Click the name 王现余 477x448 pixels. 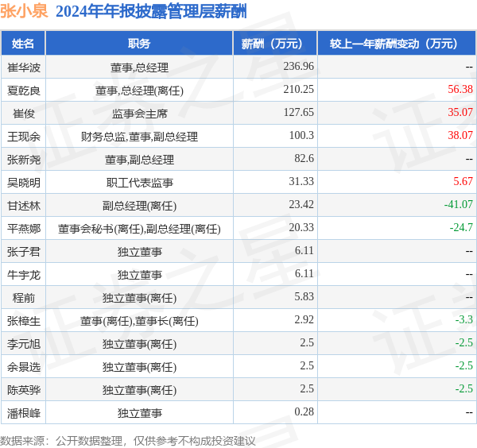tap(23, 137)
